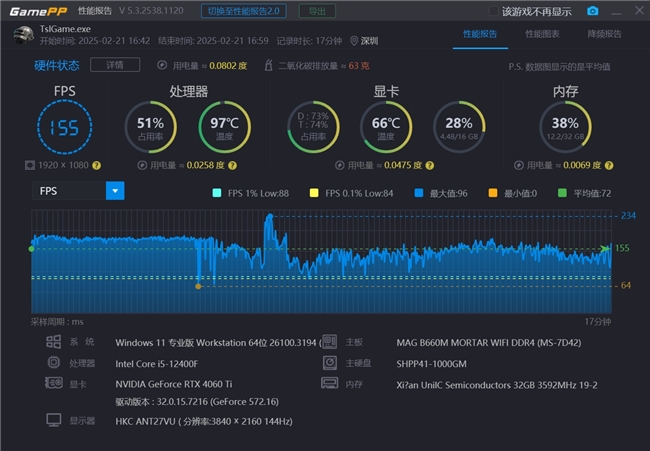Click the blue dropdown arrow button
The image size is (650, 451).
pos(115,191)
